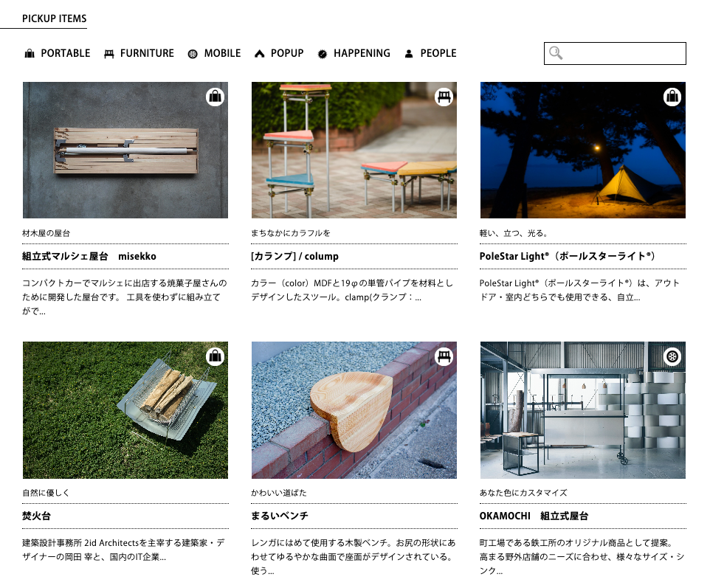
Task: Click the bag icon beside PORTABLE
Action: (30, 53)
